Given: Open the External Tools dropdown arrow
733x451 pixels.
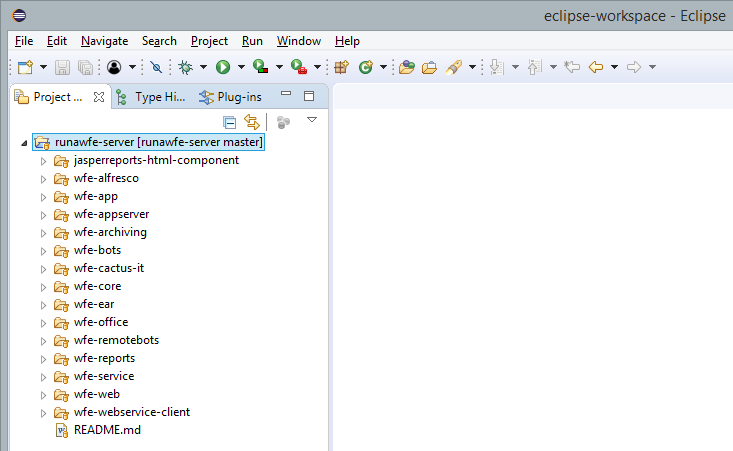Looking at the screenshot, I should click(317, 67).
